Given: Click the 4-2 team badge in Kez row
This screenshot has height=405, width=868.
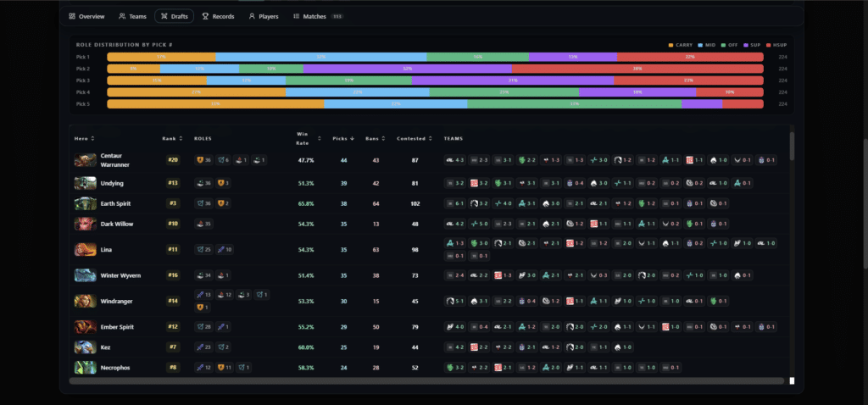Looking at the screenshot, I should click(454, 347).
